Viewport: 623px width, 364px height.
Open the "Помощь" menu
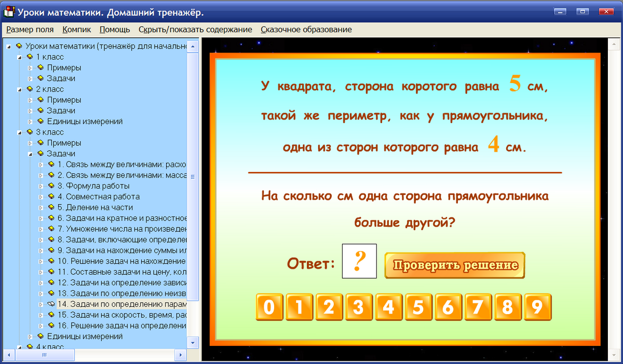point(114,30)
